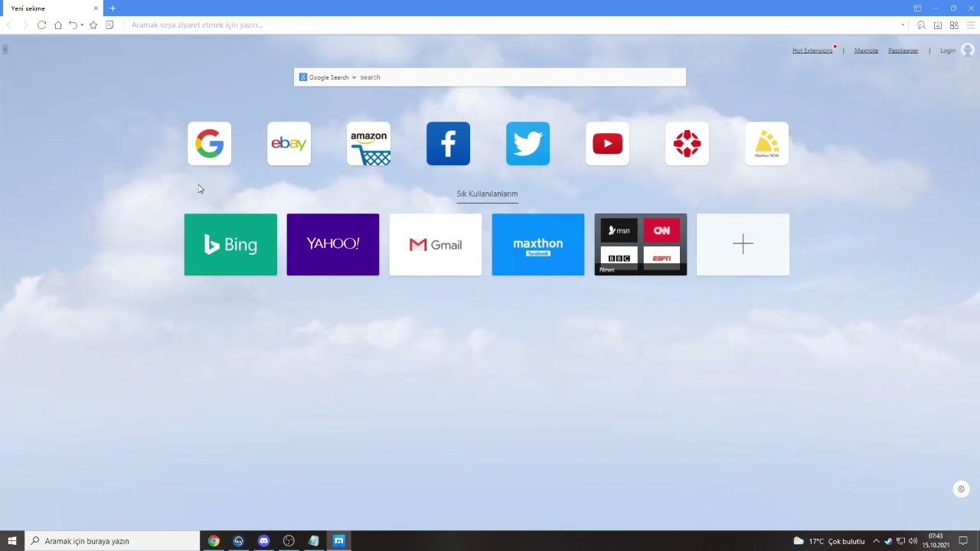Click the home icon in toolbar
This screenshot has width=980, height=551.
(x=57, y=25)
